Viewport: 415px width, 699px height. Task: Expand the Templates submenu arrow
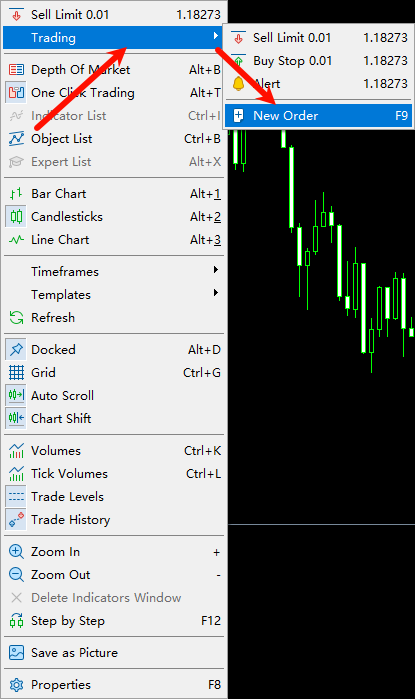[216, 293]
